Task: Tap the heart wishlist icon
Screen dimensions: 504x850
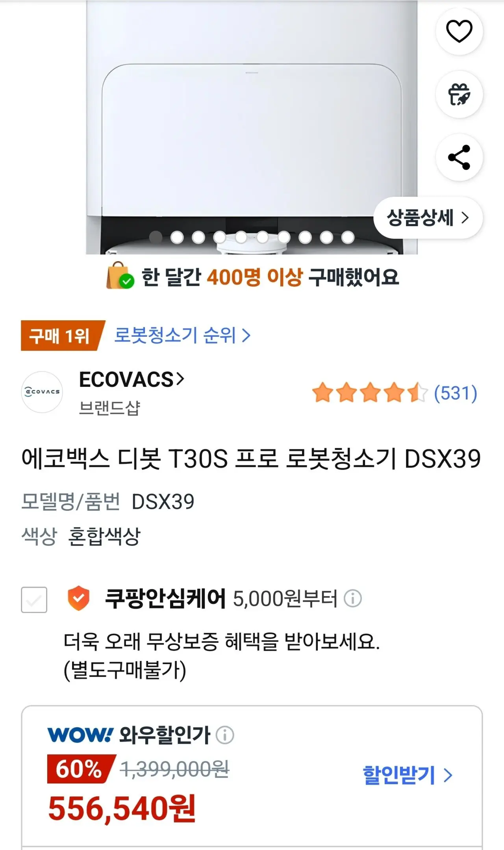Action: point(459,31)
